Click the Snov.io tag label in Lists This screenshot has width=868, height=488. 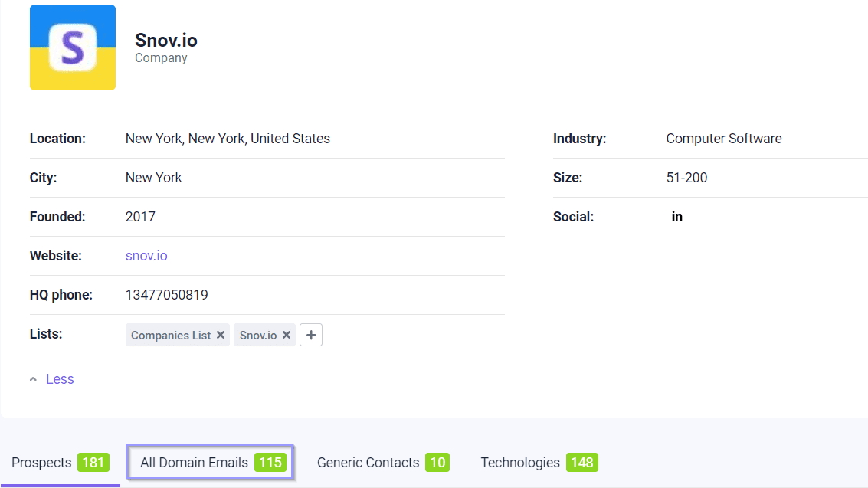pyautogui.click(x=258, y=336)
